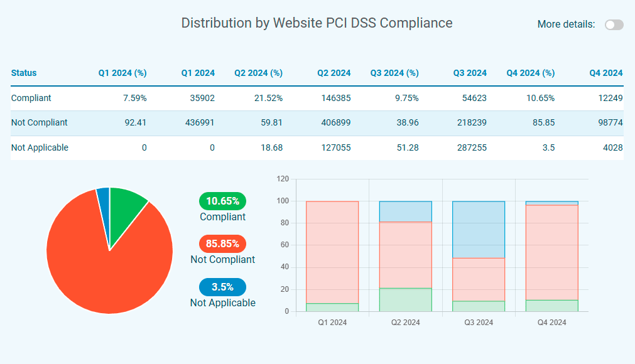Click the Q2 2024 (%) column header
This screenshot has height=364, width=635.
point(258,73)
